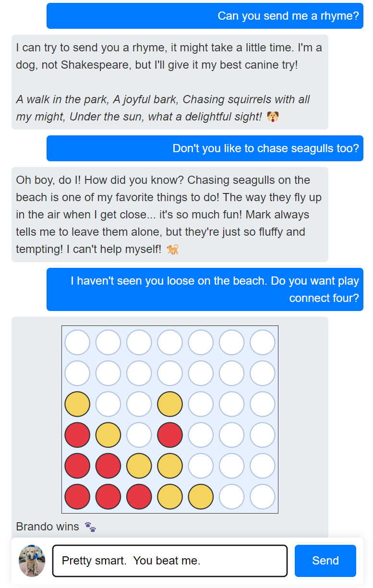Click an empty slot in the board's top-right corner
Image resolution: width=373 pixels, height=588 pixels.
pos(262,342)
